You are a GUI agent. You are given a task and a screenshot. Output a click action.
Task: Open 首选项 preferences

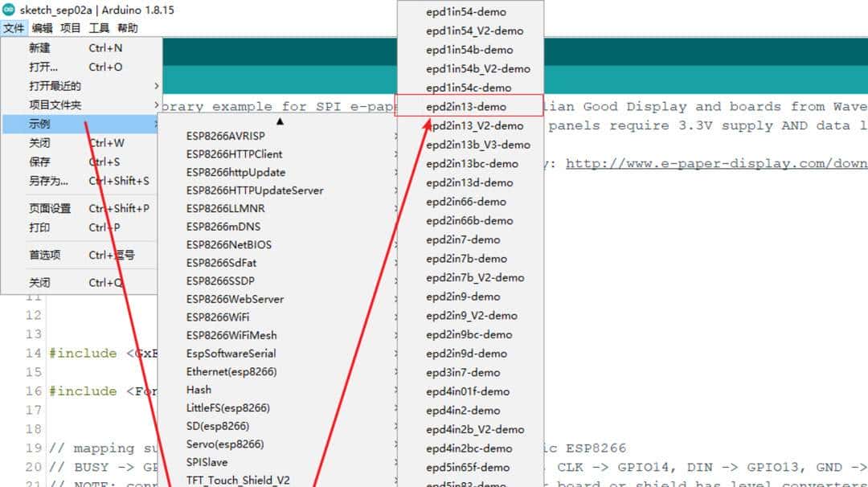[x=45, y=255]
